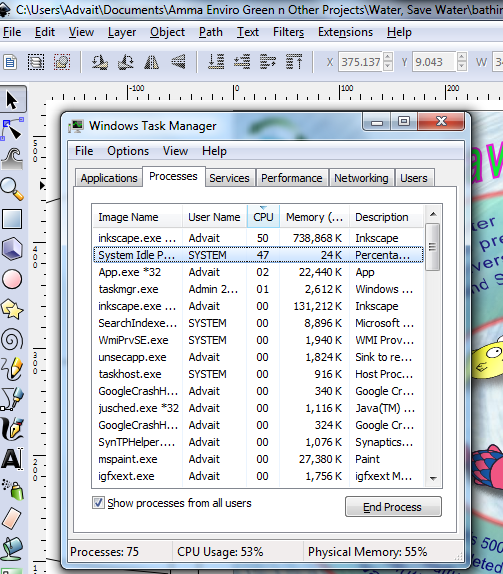Sort processes by Description column header
The image size is (503, 574).
pos(386,217)
